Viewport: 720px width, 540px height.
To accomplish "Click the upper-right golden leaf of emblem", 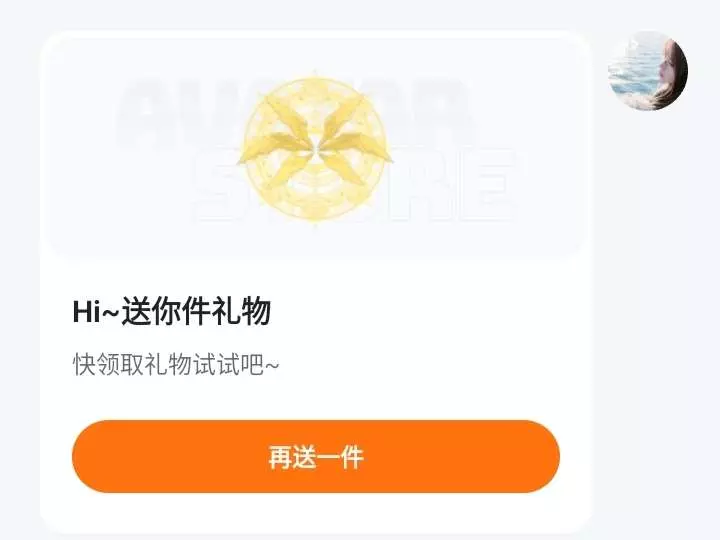I will [345, 117].
